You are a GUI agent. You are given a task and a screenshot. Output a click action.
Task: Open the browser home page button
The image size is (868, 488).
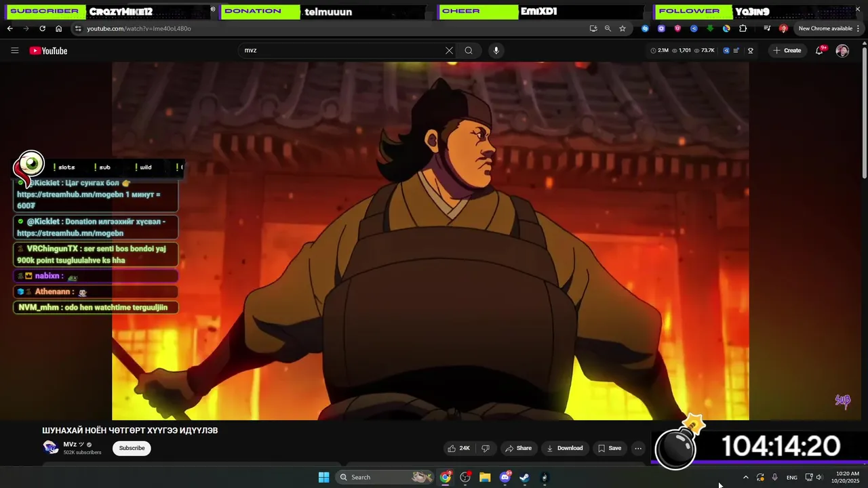(x=58, y=28)
